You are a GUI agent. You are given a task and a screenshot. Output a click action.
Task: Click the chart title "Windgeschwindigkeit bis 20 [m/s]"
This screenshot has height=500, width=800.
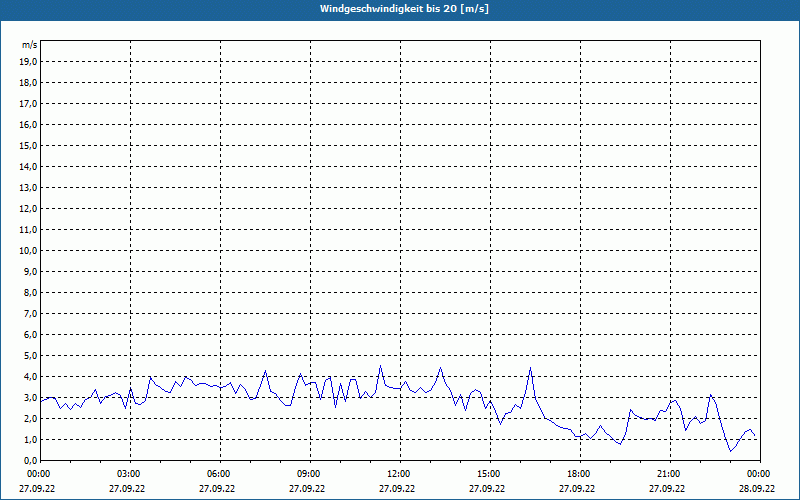[404, 9]
